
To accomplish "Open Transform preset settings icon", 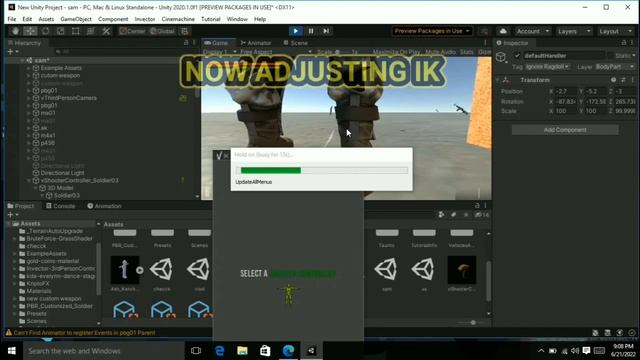I will 623,80.
